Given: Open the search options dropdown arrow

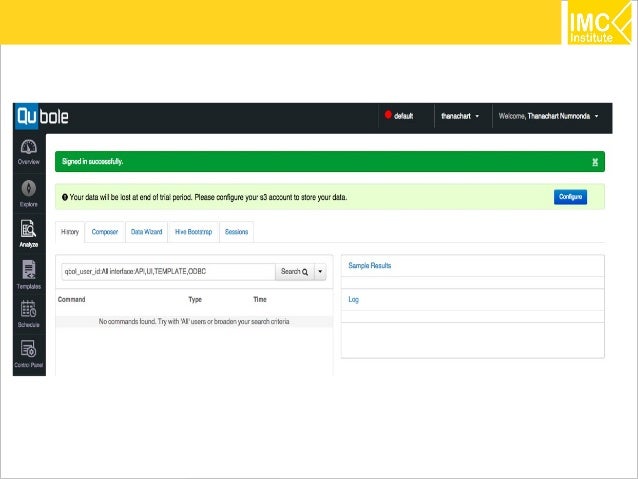Looking at the screenshot, I should (320, 271).
